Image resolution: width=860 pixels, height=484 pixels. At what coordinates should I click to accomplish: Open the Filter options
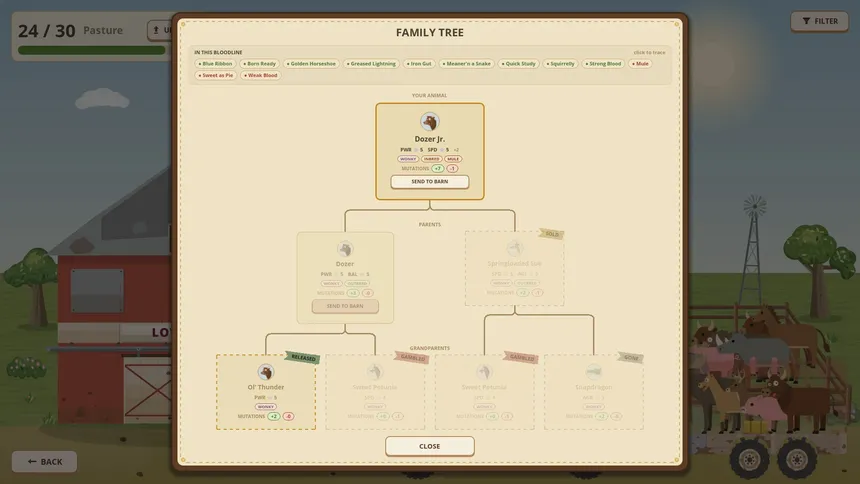[x=819, y=21]
